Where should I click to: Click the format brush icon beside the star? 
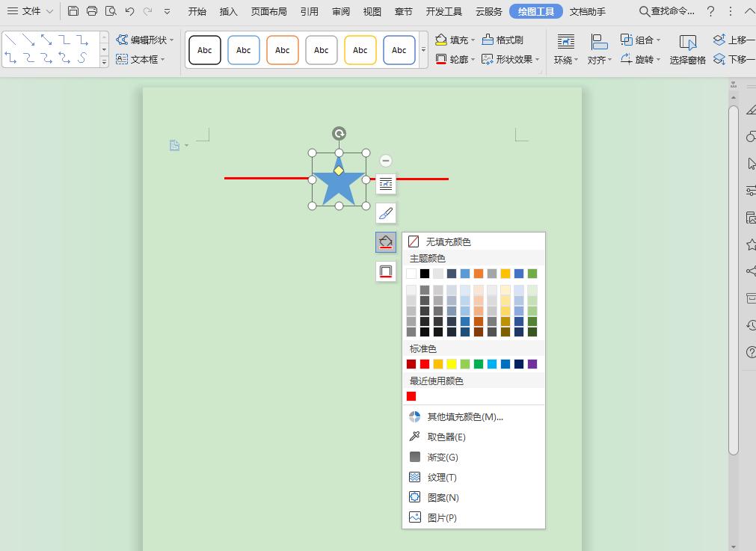386,213
